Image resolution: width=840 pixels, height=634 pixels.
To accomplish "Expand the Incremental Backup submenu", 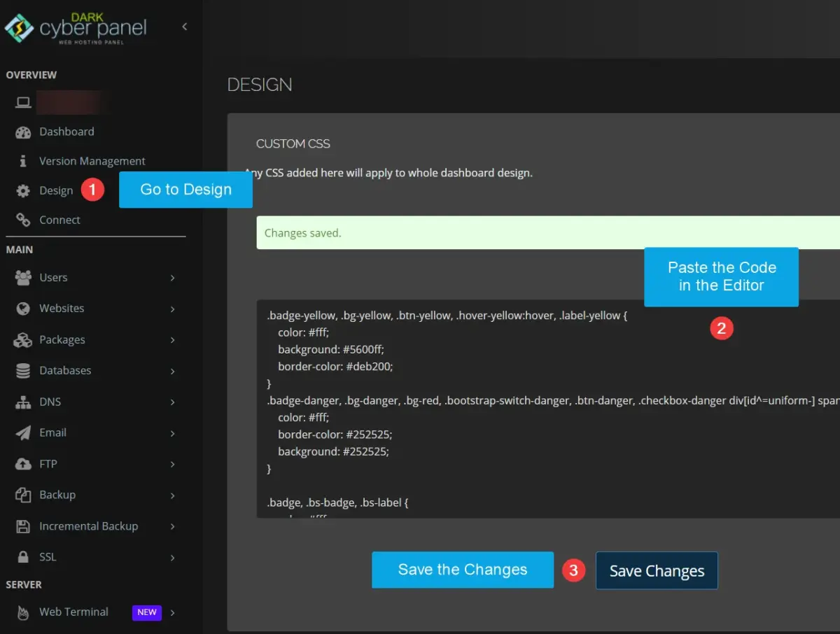I will coord(172,526).
